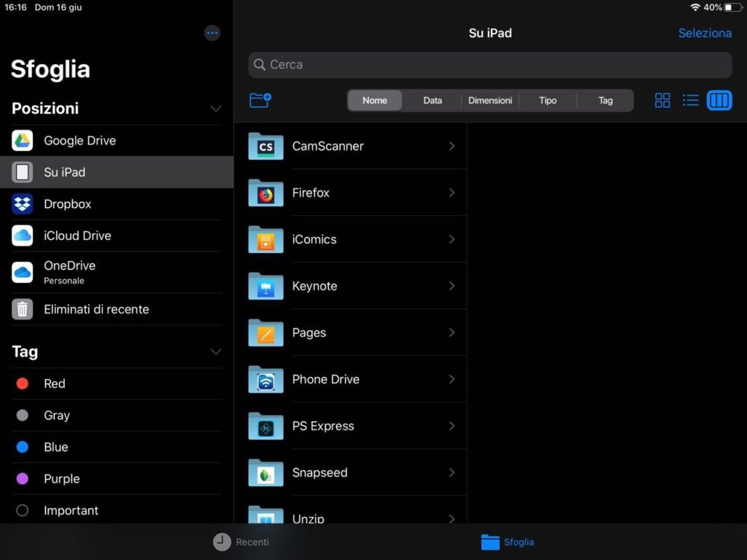Click the PS Express folder name
This screenshot has width=747, height=560.
[x=323, y=426]
